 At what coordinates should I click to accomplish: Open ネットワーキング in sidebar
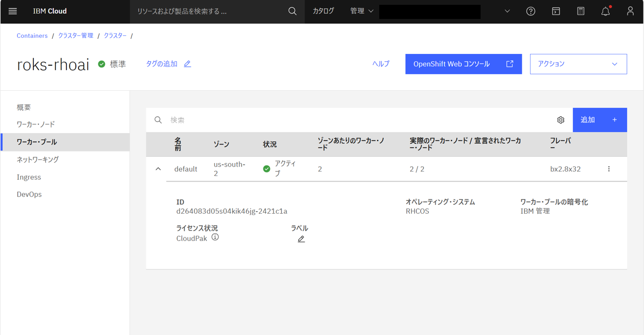click(38, 160)
